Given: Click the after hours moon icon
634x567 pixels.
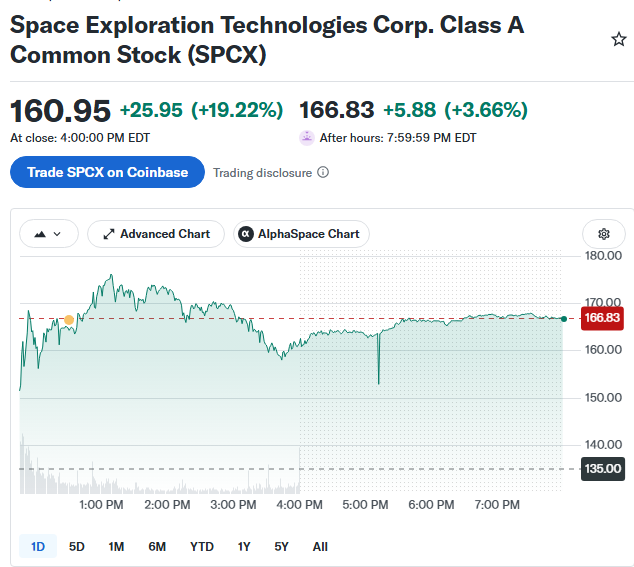Looking at the screenshot, I should coord(306,138).
